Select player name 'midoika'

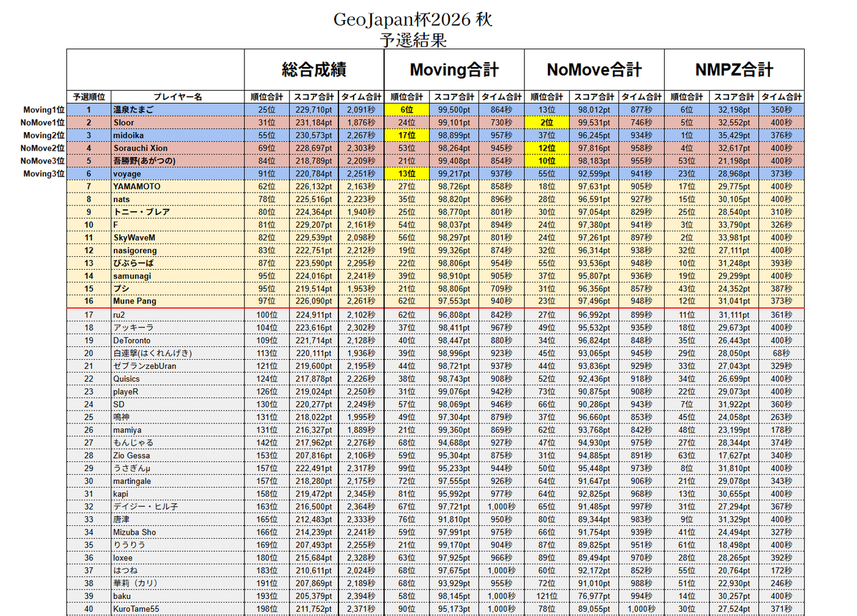tap(127, 136)
